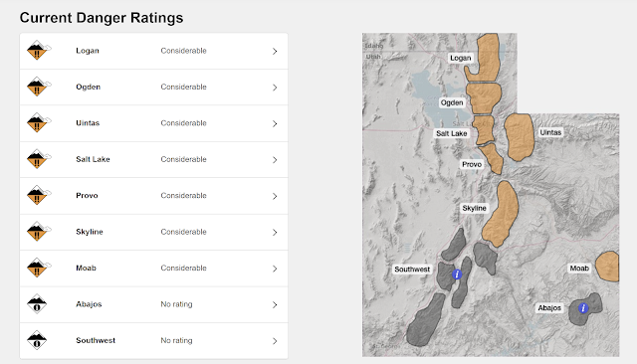Click No rating text in Southwest row
The image size is (637, 364).
pos(177,340)
